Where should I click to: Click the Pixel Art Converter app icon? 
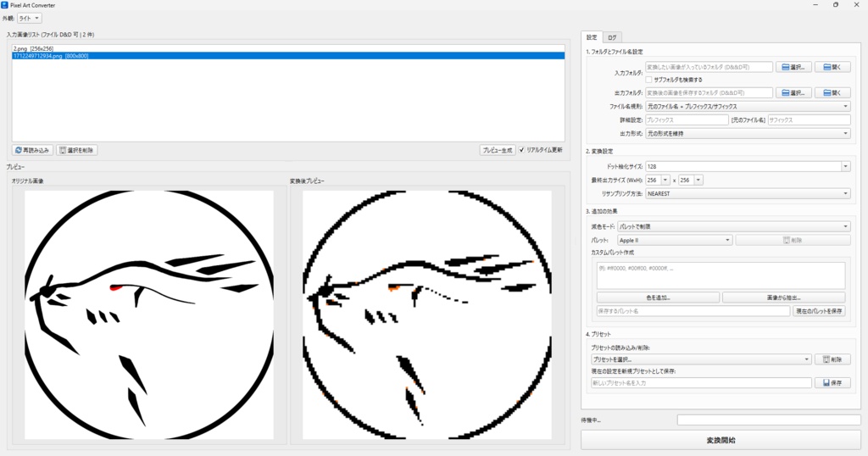(4, 5)
